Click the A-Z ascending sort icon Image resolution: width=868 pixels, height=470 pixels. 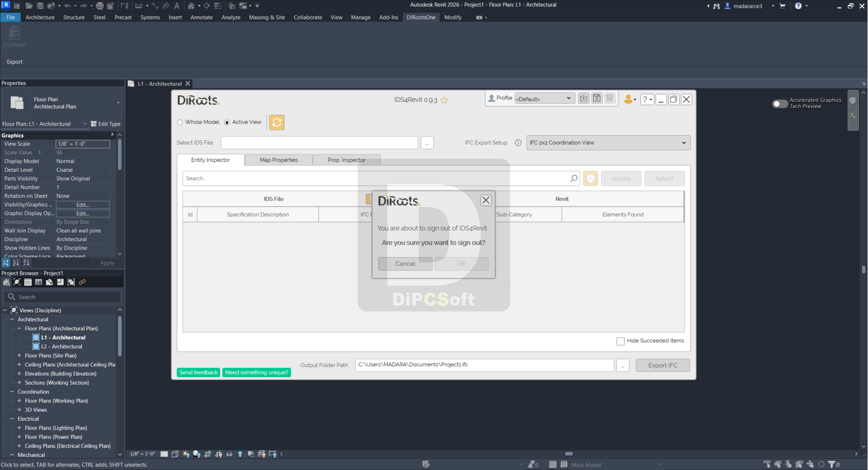16,263
